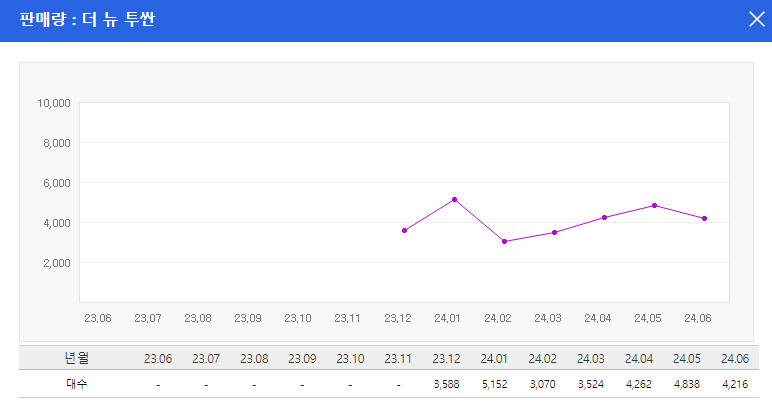Click the 년월 header cell
The width and height of the screenshot is (772, 406).
[x=77, y=358]
